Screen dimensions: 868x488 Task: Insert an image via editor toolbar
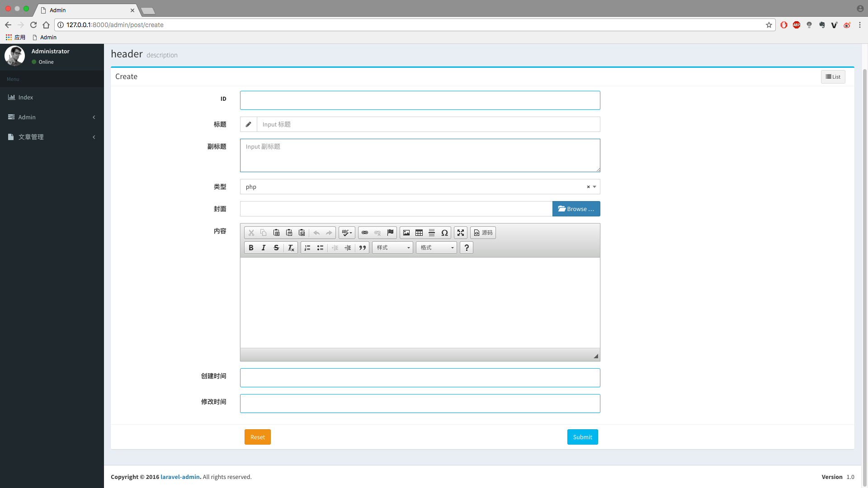(x=406, y=233)
